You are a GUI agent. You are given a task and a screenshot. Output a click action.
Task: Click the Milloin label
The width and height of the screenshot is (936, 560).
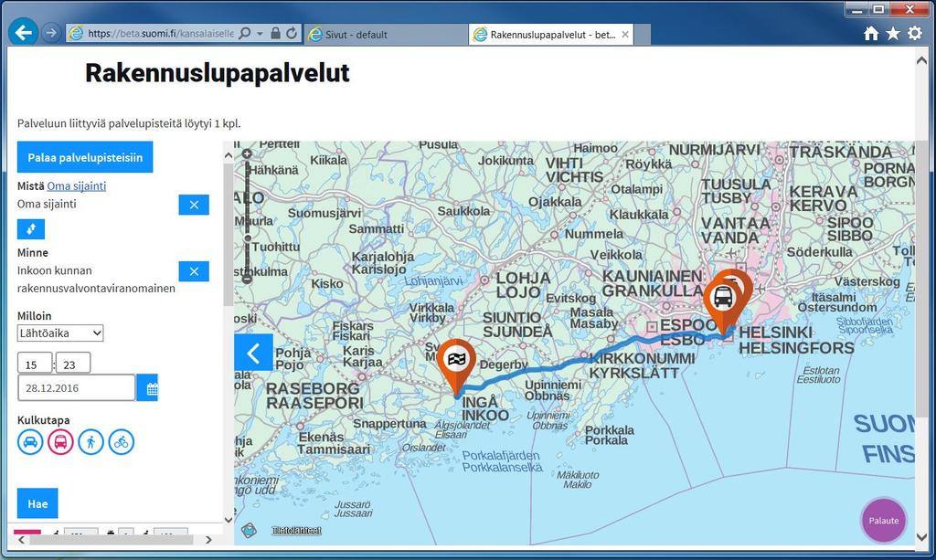point(34,315)
